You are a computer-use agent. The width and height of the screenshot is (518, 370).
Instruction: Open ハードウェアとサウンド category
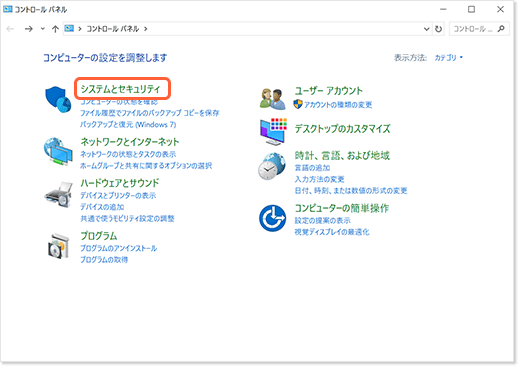click(x=120, y=183)
